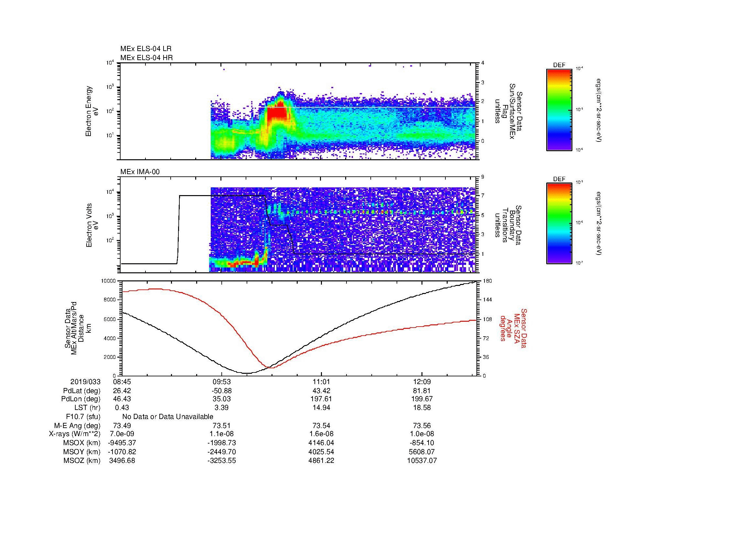This screenshot has width=756, height=534.
Task: Click the MSOY value "5608.07"
Action: coord(422,452)
